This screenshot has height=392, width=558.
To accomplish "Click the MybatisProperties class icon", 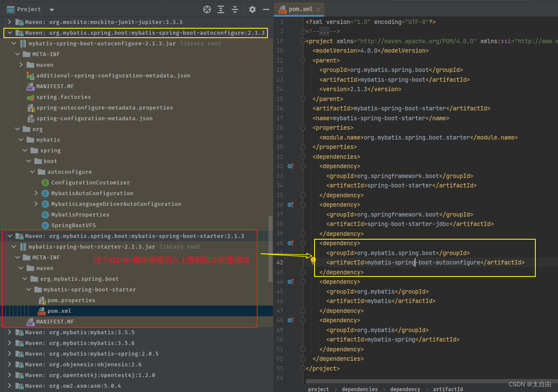I will [45, 214].
